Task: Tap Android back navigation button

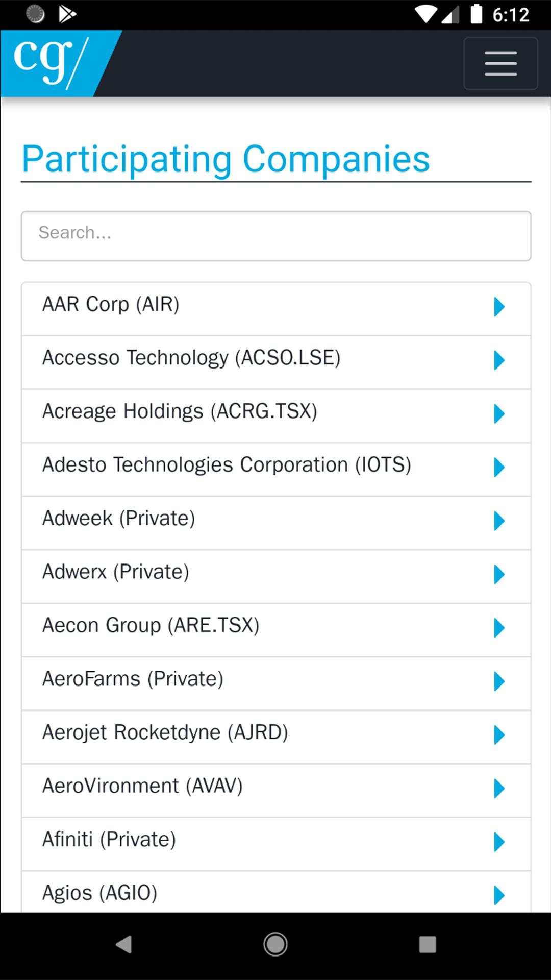Action: [124, 945]
